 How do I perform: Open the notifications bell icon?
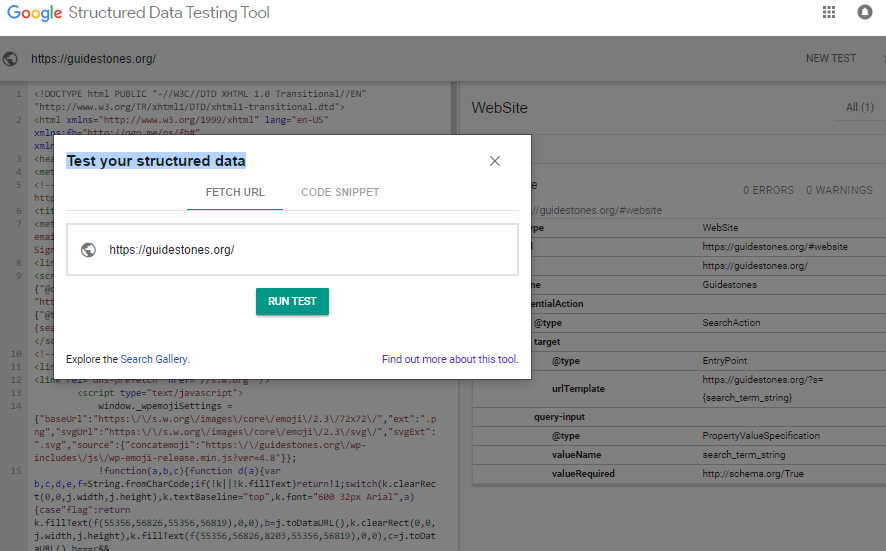coord(865,12)
